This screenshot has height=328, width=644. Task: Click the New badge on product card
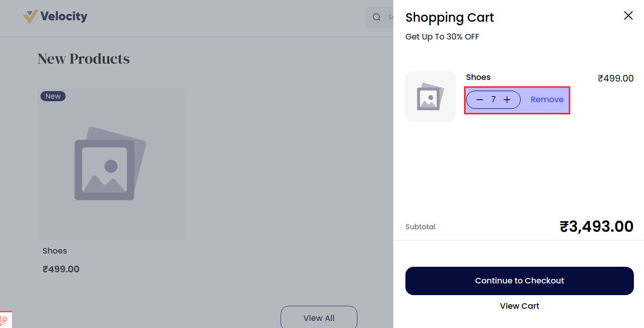coord(53,96)
